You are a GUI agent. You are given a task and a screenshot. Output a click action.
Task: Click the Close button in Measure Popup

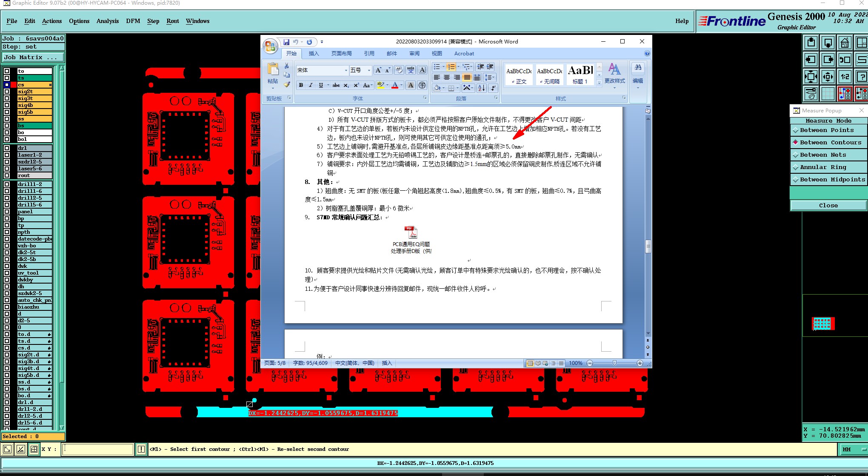[x=828, y=205]
